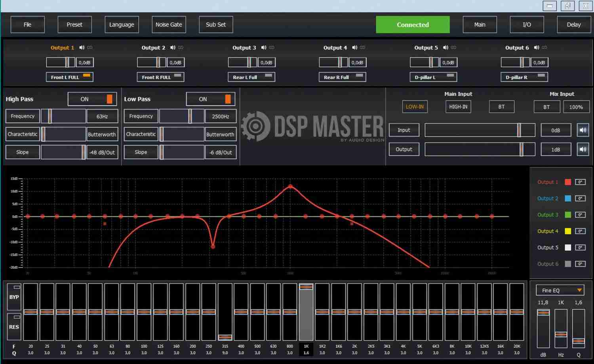Image resolution: width=594 pixels, height=364 pixels.
Task: Click the Output 4 phase 0° box
Action: click(580, 231)
